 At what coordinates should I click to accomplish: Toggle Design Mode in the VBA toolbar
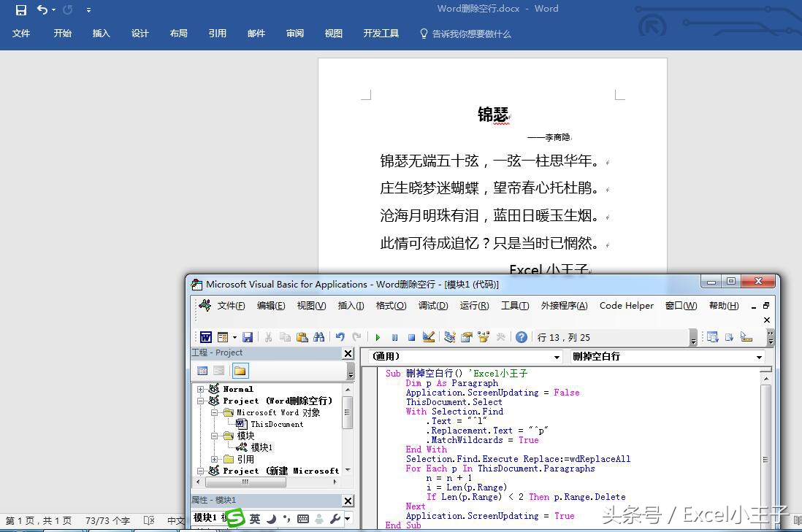coord(429,337)
